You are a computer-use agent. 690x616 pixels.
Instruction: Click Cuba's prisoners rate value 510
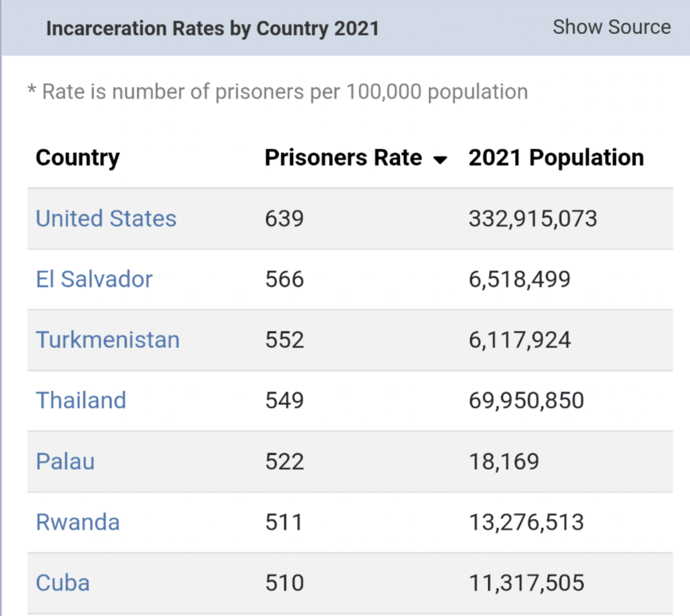pyautogui.click(x=284, y=583)
